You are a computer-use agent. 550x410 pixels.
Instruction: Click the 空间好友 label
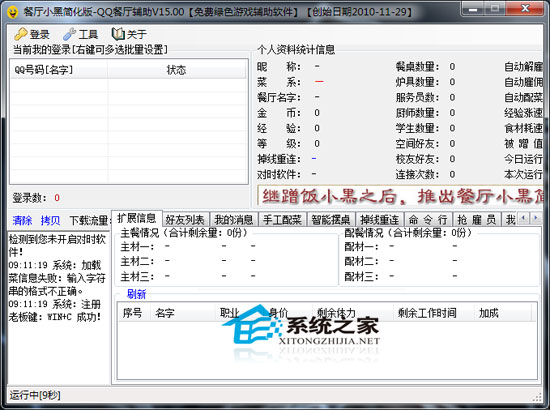(417, 144)
